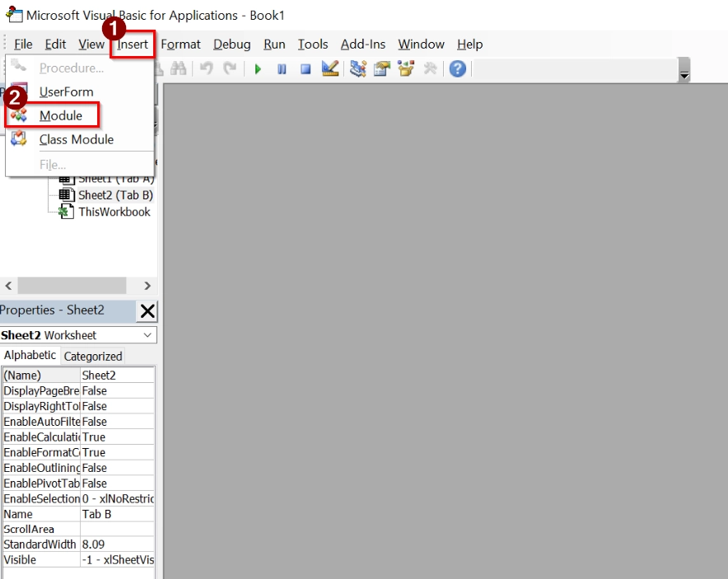Click the empty ScrollArea value field
Image resolution: width=728 pixels, height=579 pixels.
coord(118,529)
